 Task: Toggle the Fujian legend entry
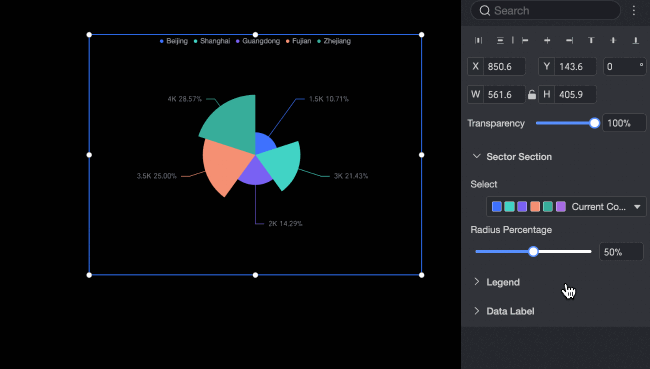click(298, 41)
